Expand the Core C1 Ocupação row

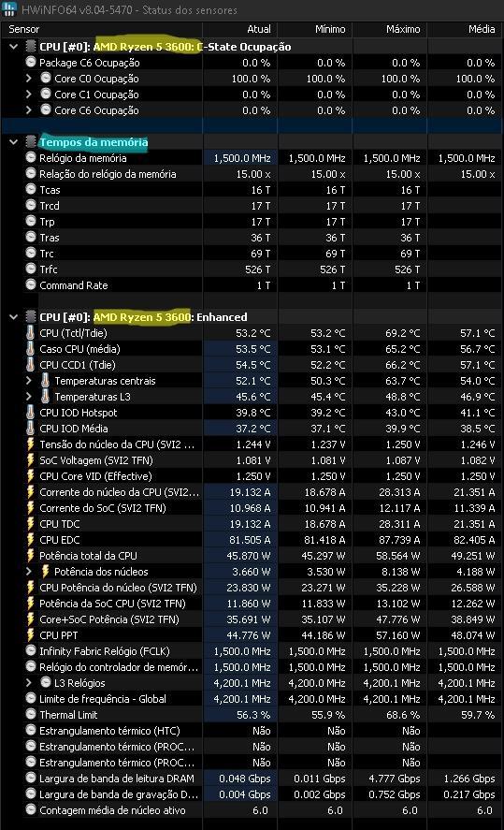[29, 95]
